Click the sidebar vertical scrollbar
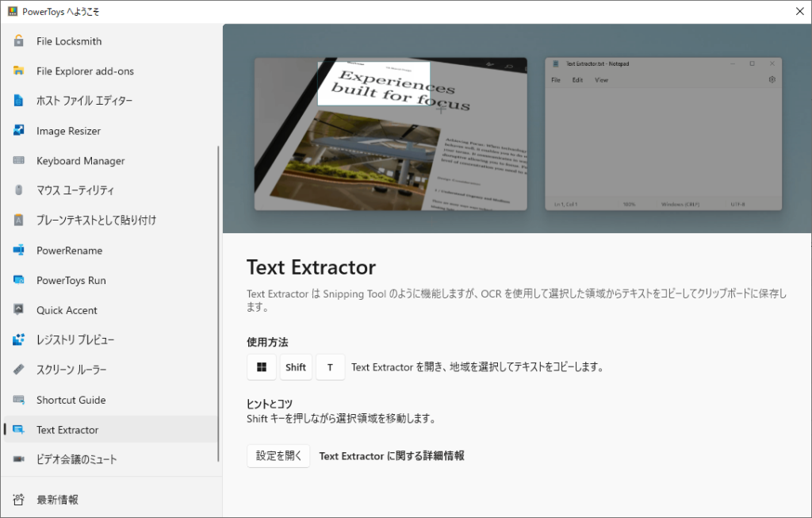Screen dimensions: 812x518 tap(218, 303)
